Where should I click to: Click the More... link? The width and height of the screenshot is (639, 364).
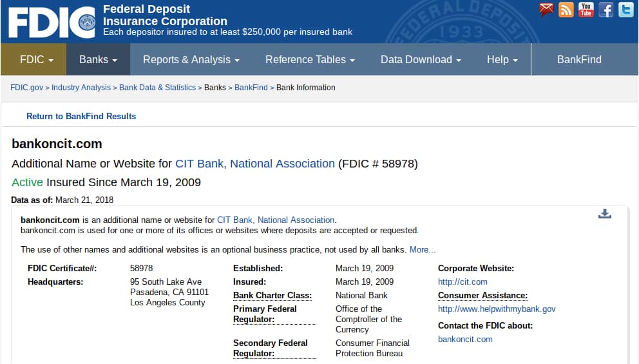(423, 249)
